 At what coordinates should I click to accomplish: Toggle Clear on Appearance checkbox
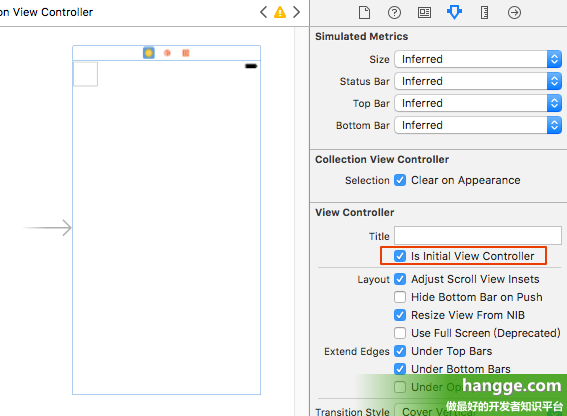click(x=400, y=180)
